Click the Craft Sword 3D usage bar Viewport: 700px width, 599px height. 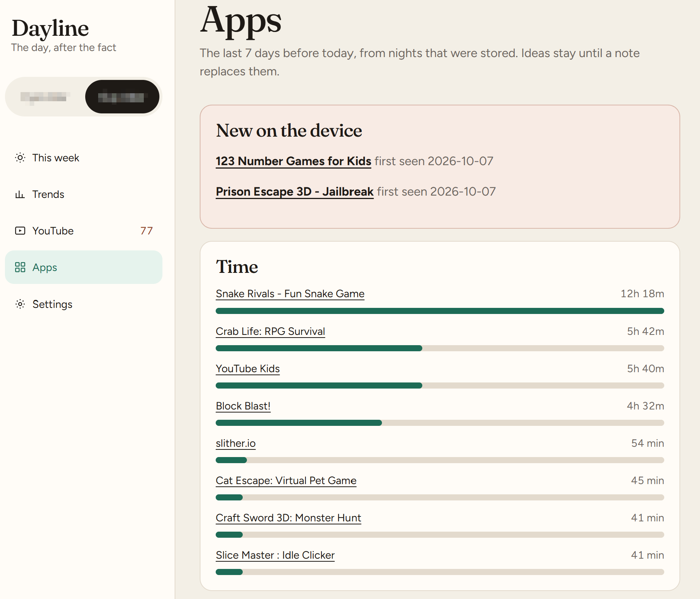(x=440, y=535)
